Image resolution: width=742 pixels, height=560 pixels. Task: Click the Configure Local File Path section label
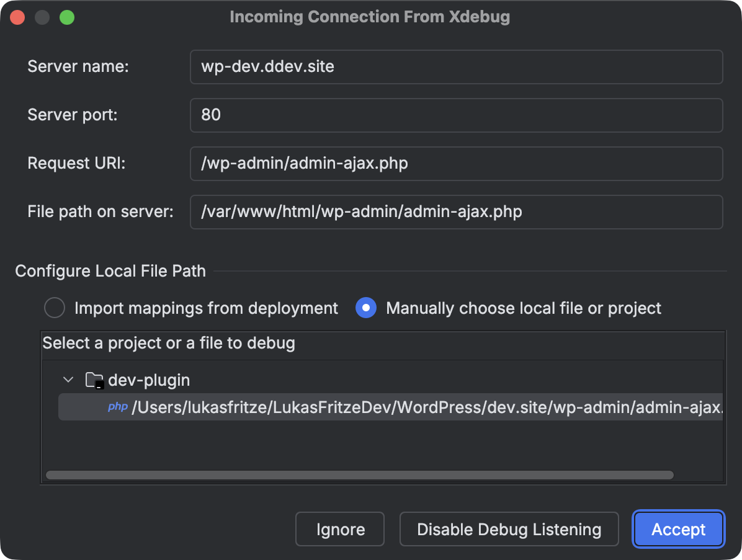pyautogui.click(x=110, y=271)
